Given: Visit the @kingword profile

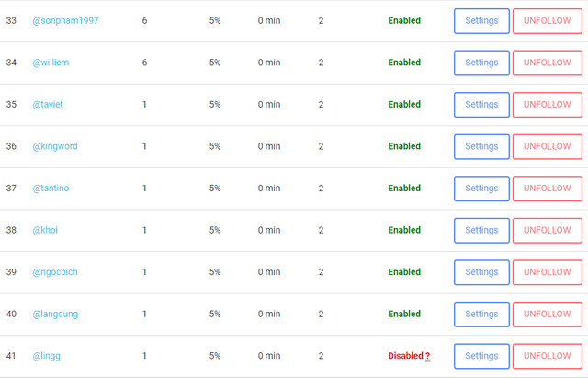Looking at the screenshot, I should pos(55,146).
